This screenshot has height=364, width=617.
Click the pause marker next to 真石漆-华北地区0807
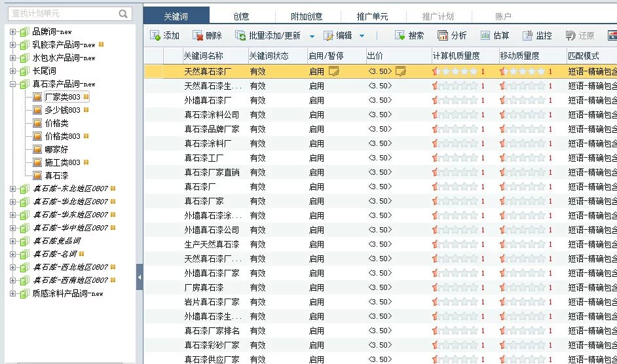point(113,202)
